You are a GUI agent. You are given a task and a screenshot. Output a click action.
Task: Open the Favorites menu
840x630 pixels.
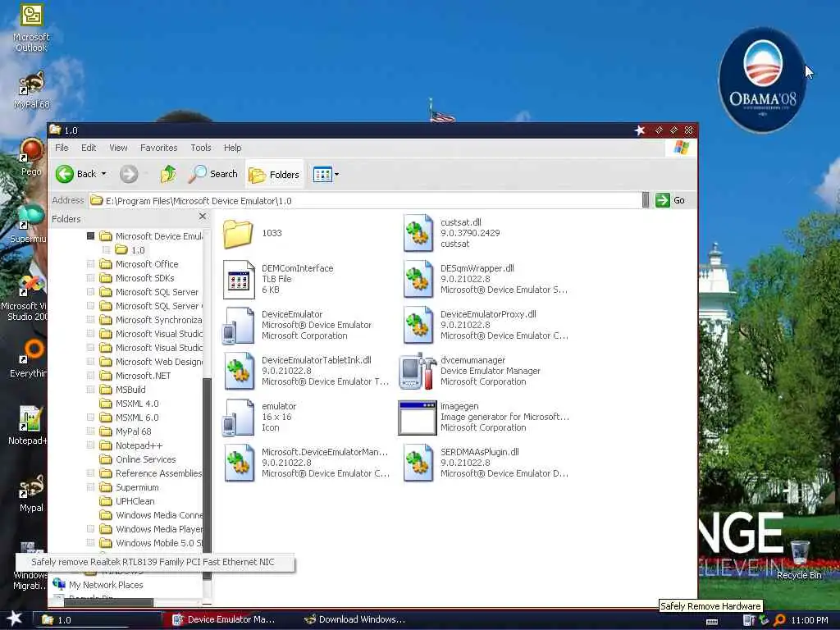[158, 148]
